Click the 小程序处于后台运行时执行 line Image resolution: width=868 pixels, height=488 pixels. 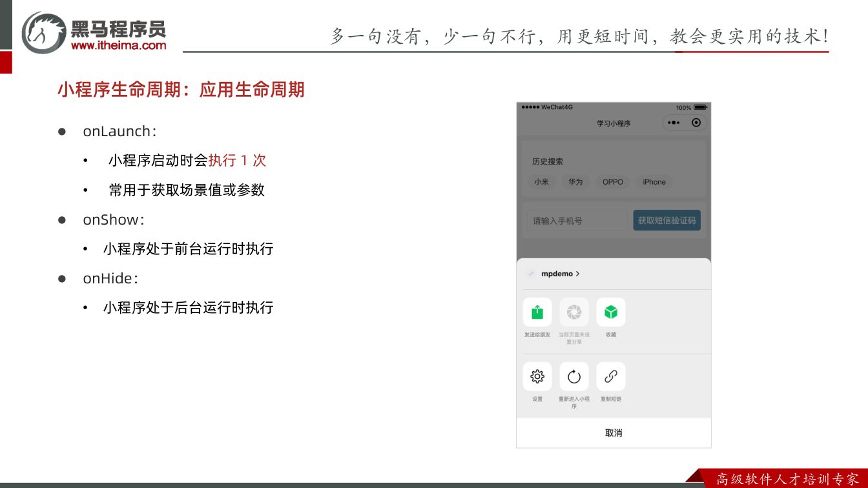pyautogui.click(x=189, y=307)
